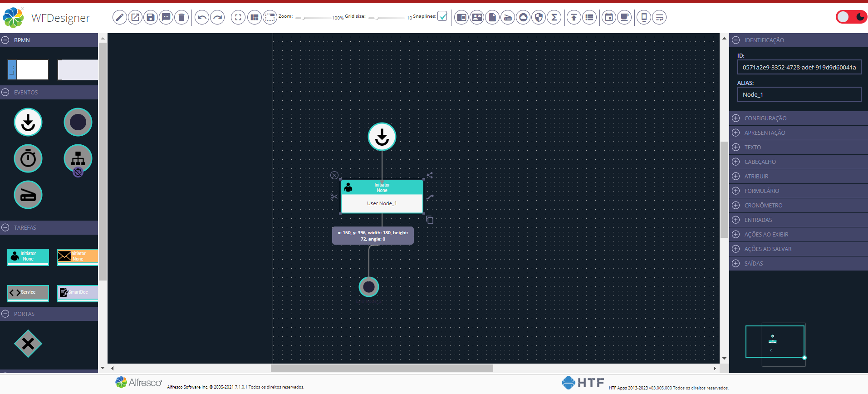The width and height of the screenshot is (868, 394).
Task: Open the ATRIBUIR section header
Action: (756, 176)
